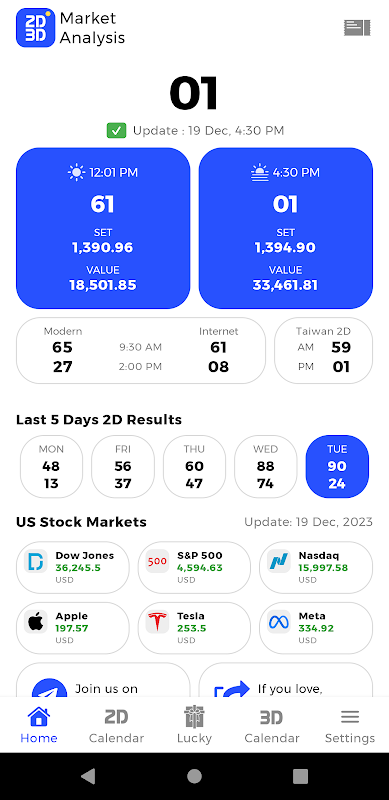389x800 pixels.
Task: Select the MON results pill
Action: pos(51,467)
